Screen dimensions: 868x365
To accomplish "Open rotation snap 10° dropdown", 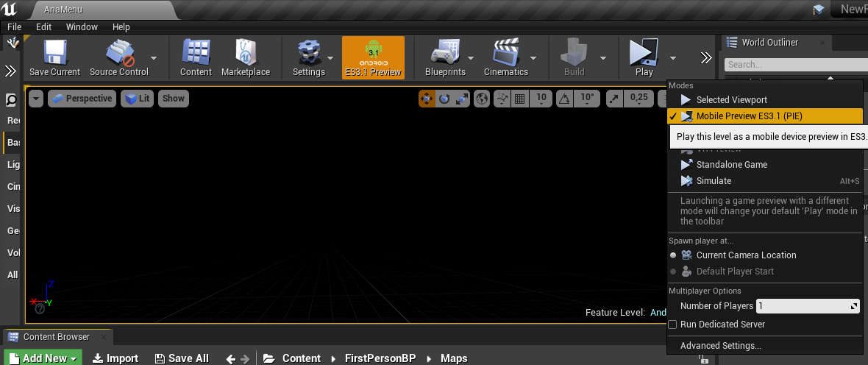I will pyautogui.click(x=587, y=99).
